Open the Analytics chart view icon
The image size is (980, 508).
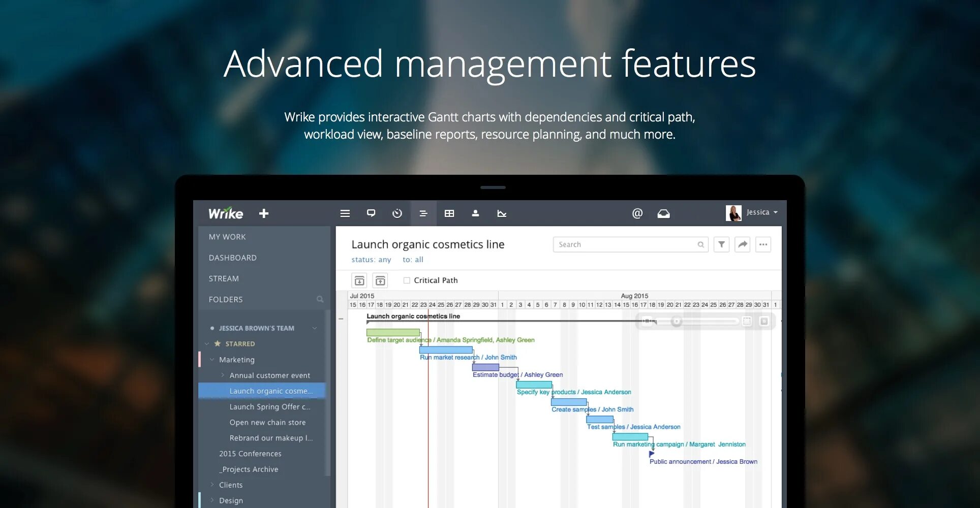tap(502, 213)
